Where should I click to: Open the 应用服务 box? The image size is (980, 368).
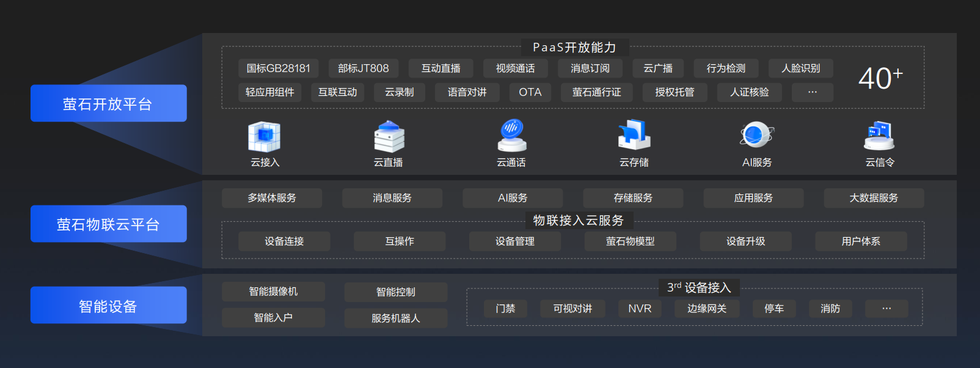click(x=753, y=198)
